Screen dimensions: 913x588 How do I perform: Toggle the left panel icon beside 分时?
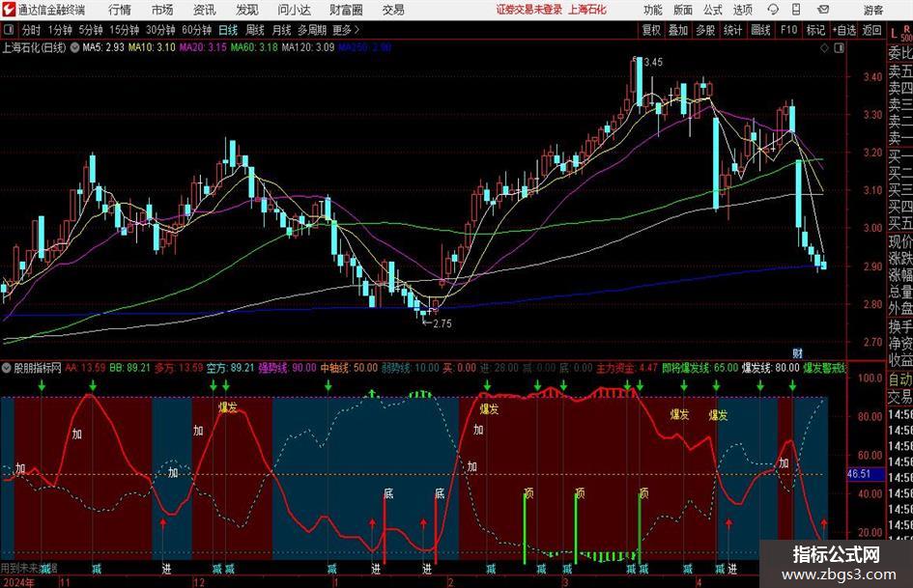8,30
